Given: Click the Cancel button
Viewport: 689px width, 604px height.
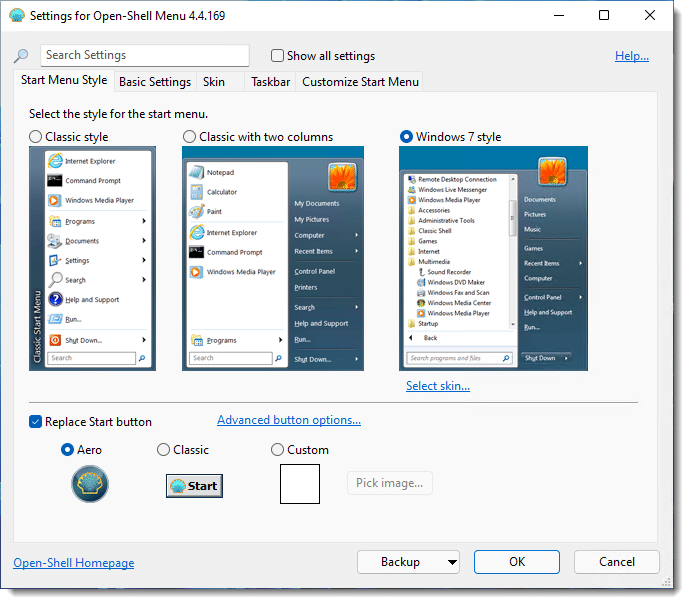Looking at the screenshot, I should pyautogui.click(x=616, y=562).
